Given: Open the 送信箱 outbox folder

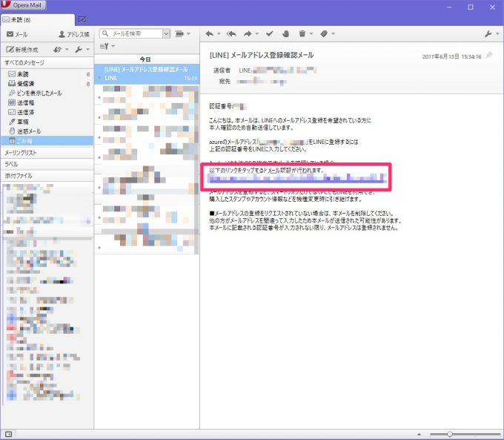Looking at the screenshot, I should point(47,102).
